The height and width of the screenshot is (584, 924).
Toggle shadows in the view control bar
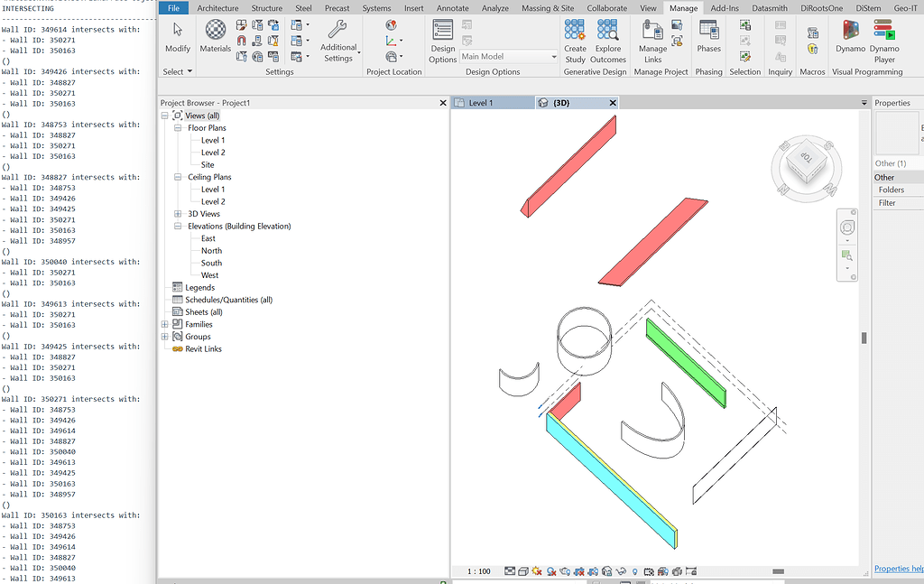(x=550, y=570)
